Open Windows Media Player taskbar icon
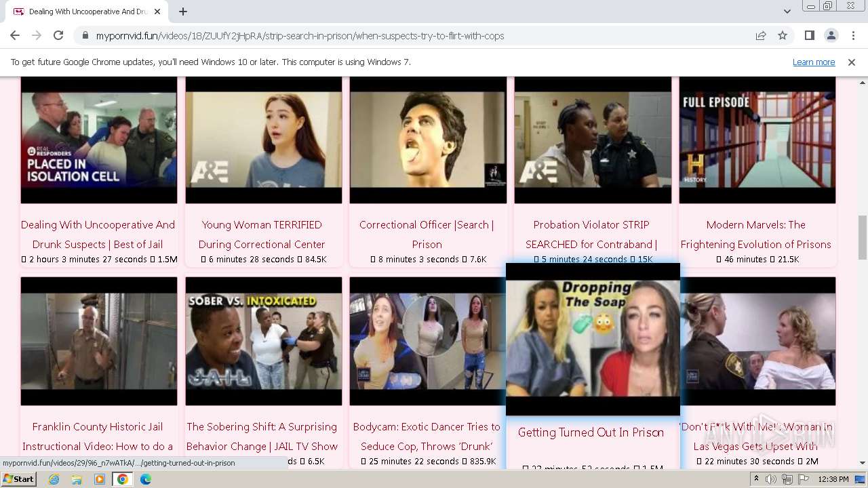The height and width of the screenshot is (488, 868). point(100,479)
